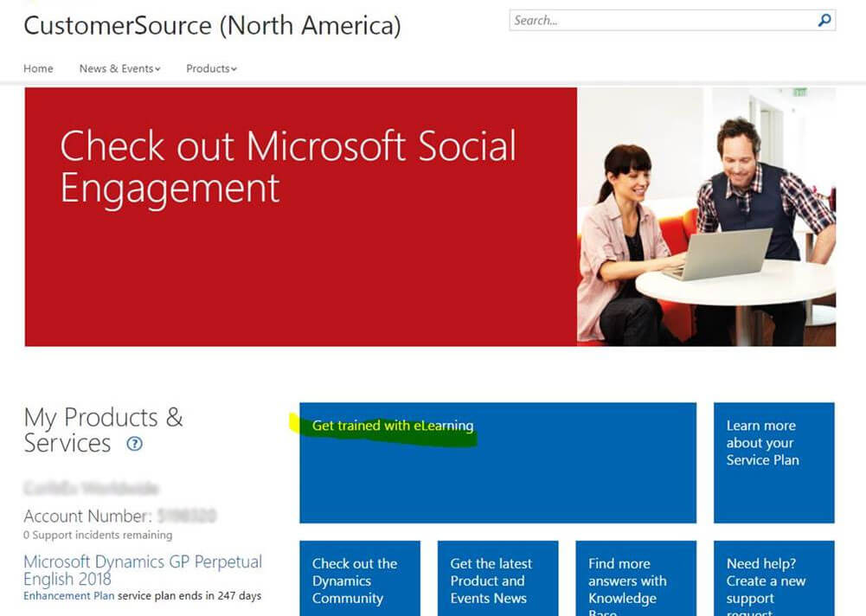Click the My Products & Services heading
Image resolution: width=866 pixels, height=616 pixels.
pyautogui.click(x=103, y=430)
